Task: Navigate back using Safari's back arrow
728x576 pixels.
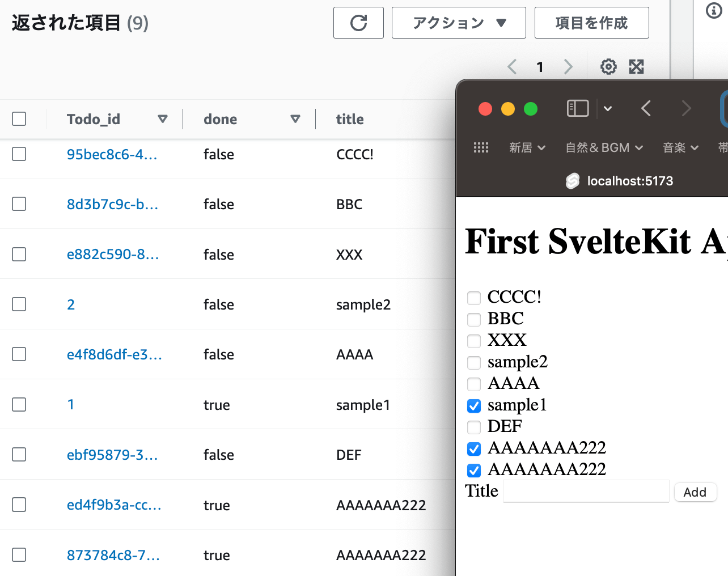Action: (646, 108)
